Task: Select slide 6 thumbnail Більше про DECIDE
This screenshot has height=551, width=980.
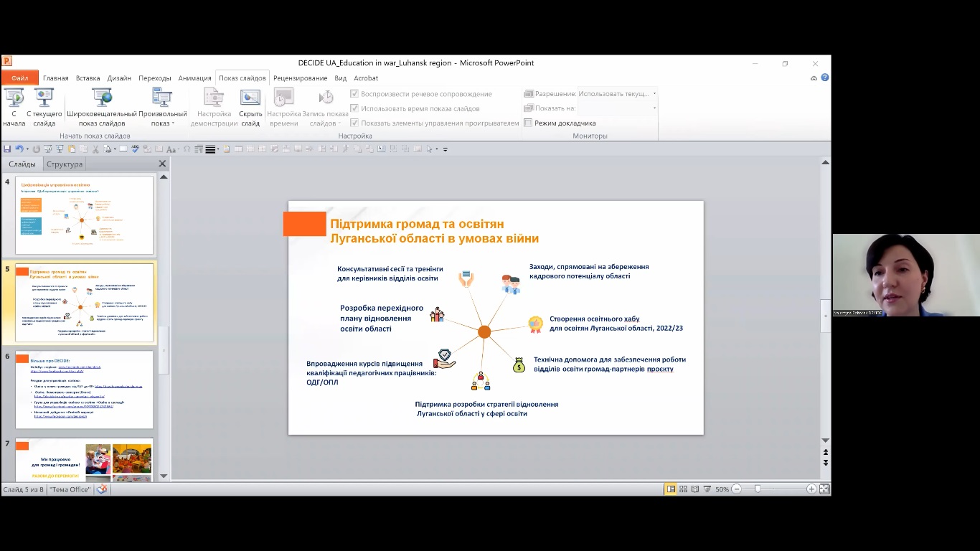Action: 85,390
